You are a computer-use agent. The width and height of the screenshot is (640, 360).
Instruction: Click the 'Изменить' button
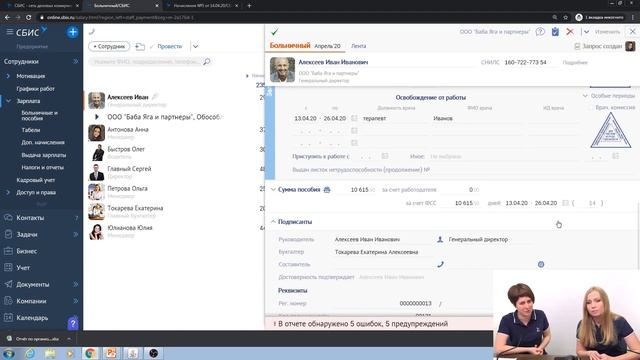pyautogui.click(x=607, y=31)
